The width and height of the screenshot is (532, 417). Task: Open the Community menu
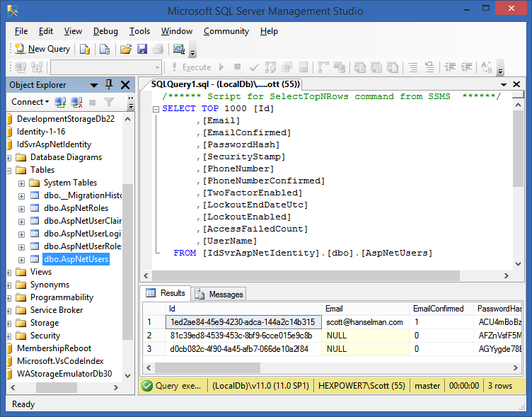pyautogui.click(x=226, y=31)
